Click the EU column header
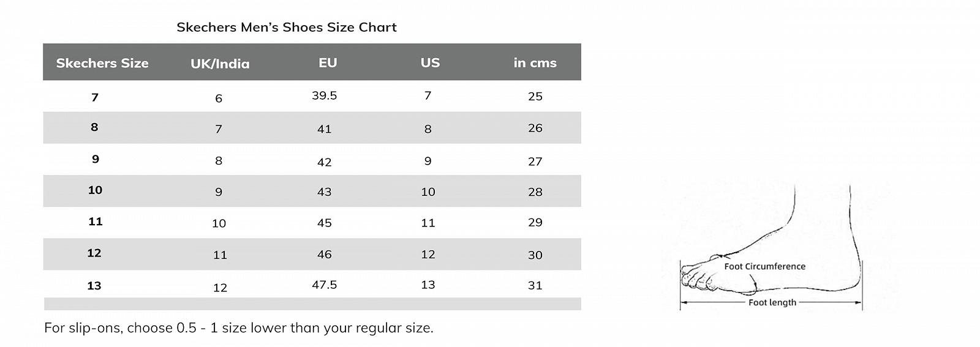980x347 pixels. [328, 62]
